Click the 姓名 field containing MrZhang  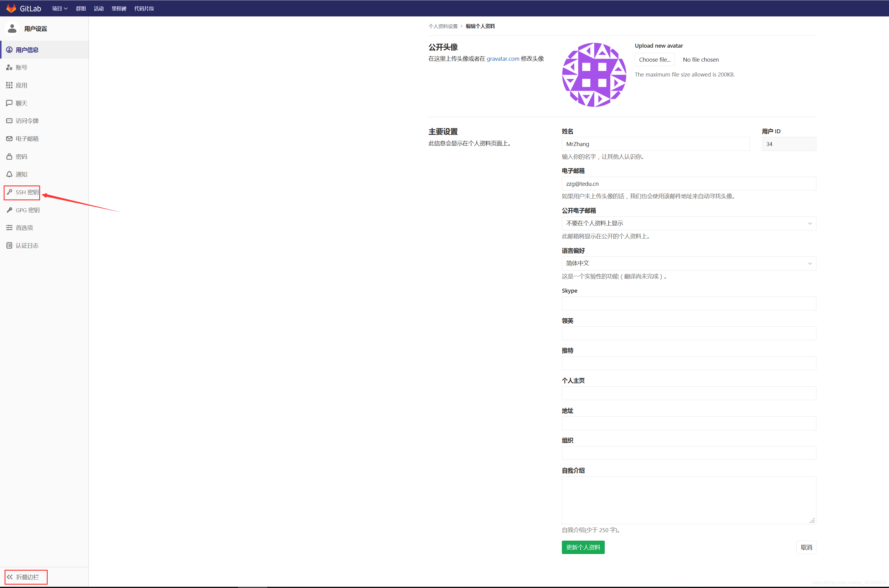click(656, 144)
